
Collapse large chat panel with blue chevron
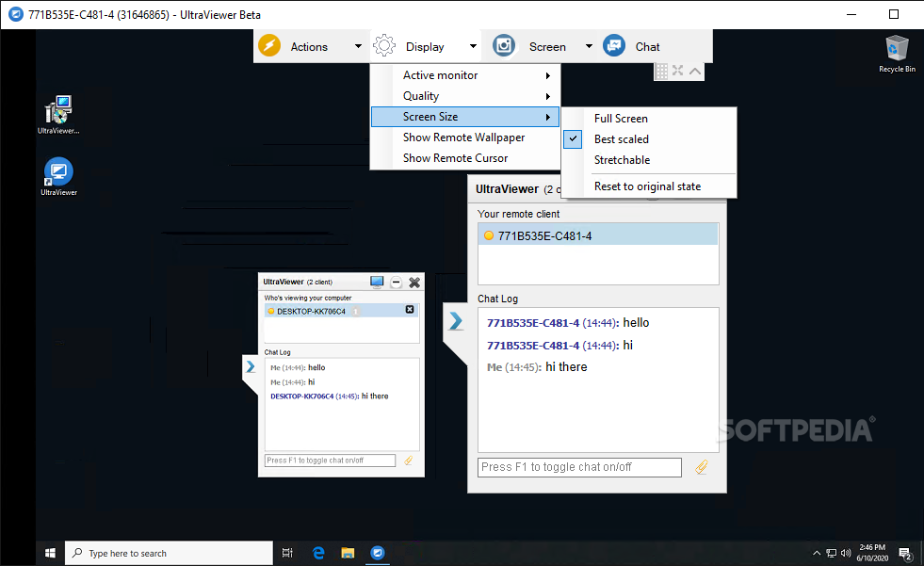[456, 321]
